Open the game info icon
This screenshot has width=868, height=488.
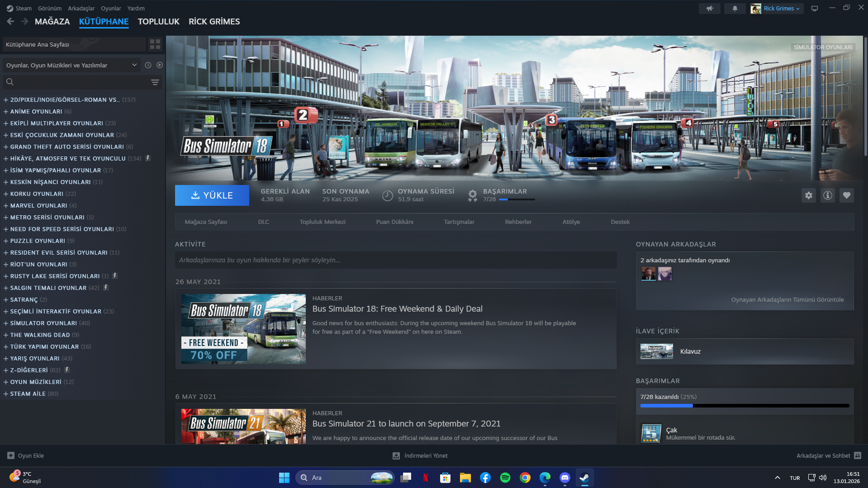tap(827, 195)
